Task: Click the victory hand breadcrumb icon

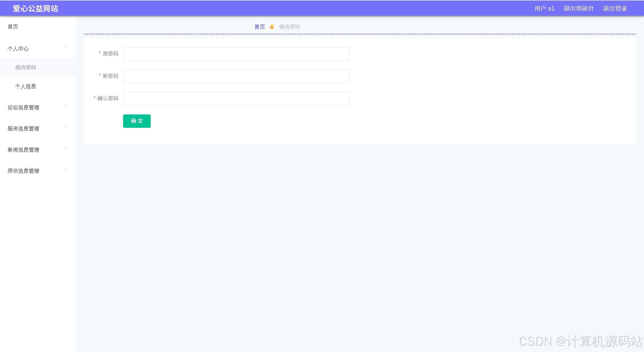Action: click(272, 27)
